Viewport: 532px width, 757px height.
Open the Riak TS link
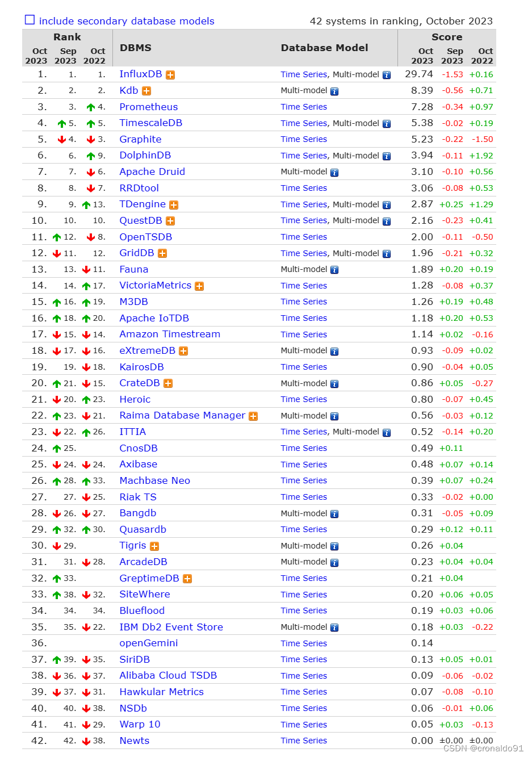tap(138, 497)
